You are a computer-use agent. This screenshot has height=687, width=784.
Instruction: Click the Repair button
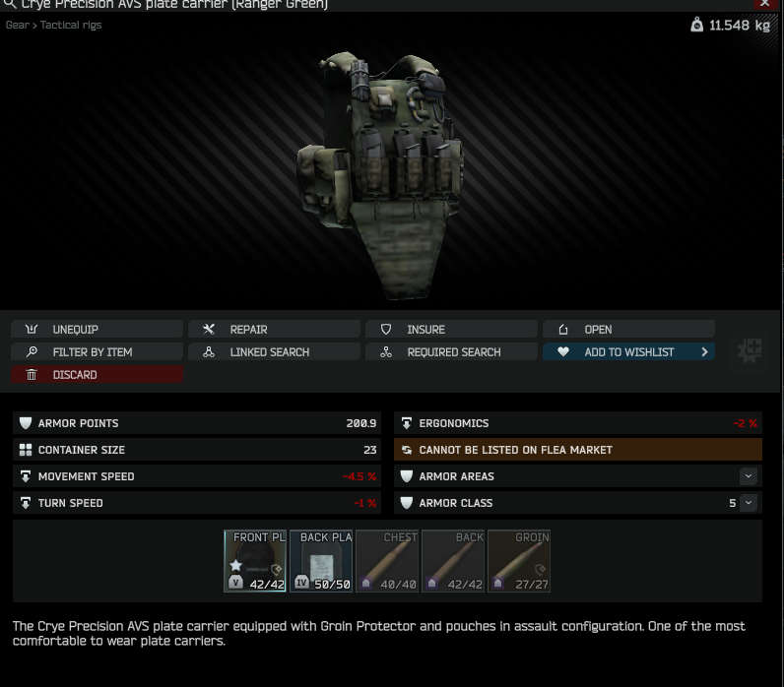pyautogui.click(x=274, y=330)
